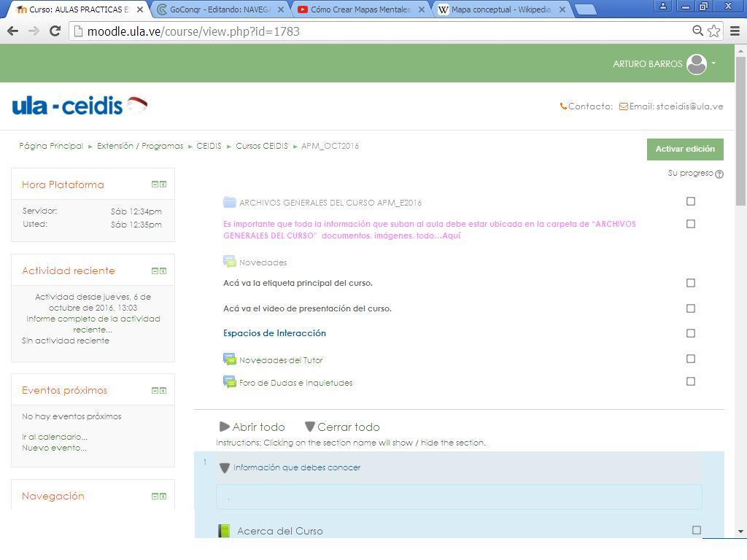Viewport: 747px width, 560px height.
Task: Open the CEIDIS breadcrumb link
Action: [209, 146]
